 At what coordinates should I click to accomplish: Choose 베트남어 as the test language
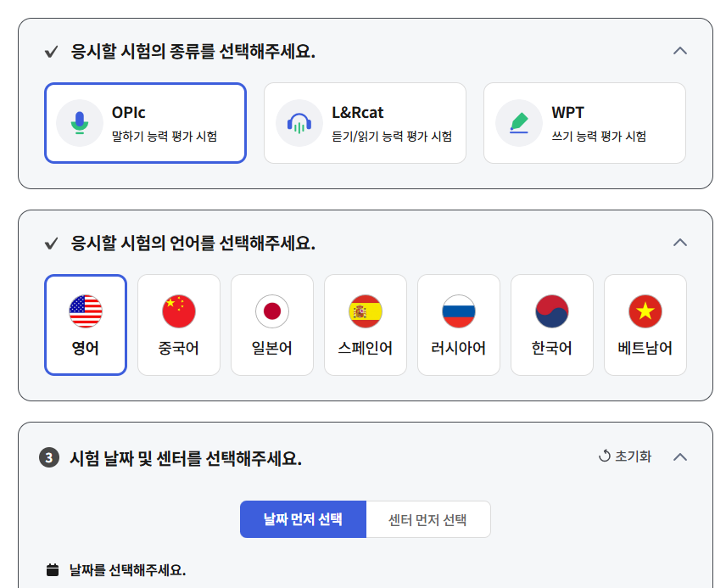[x=645, y=325]
